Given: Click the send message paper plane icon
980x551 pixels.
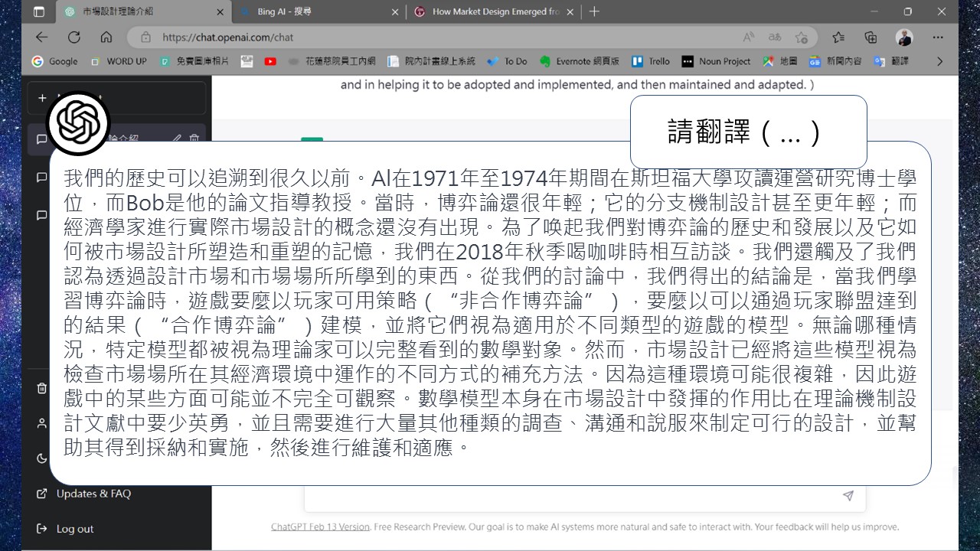Looking at the screenshot, I should coord(848,496).
